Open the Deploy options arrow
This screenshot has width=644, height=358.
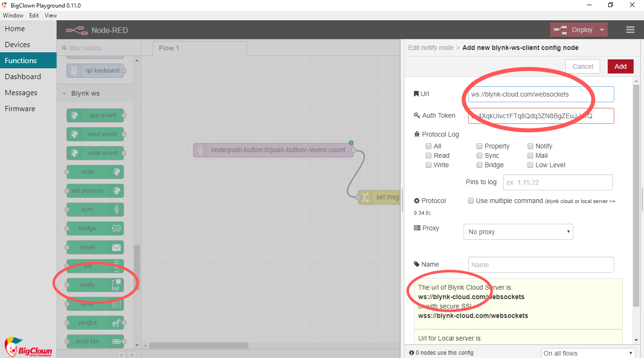pyautogui.click(x=602, y=30)
